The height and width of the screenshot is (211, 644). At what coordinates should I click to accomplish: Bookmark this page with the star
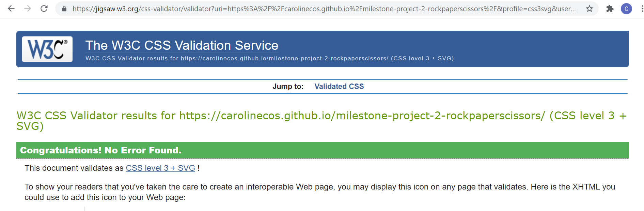589,9
